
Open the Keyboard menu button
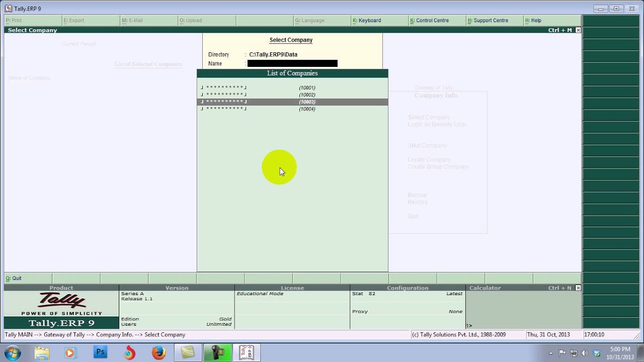tap(380, 21)
